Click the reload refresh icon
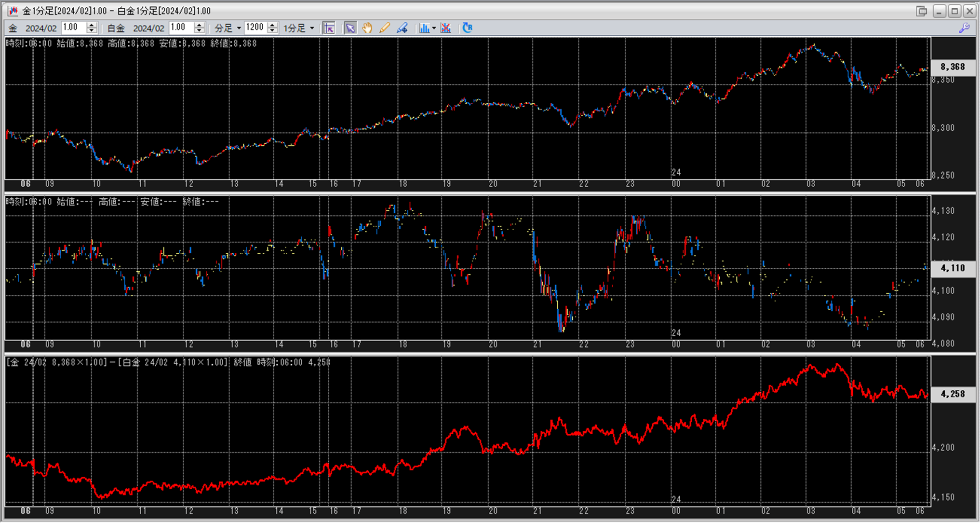980x523 pixels. tap(467, 28)
